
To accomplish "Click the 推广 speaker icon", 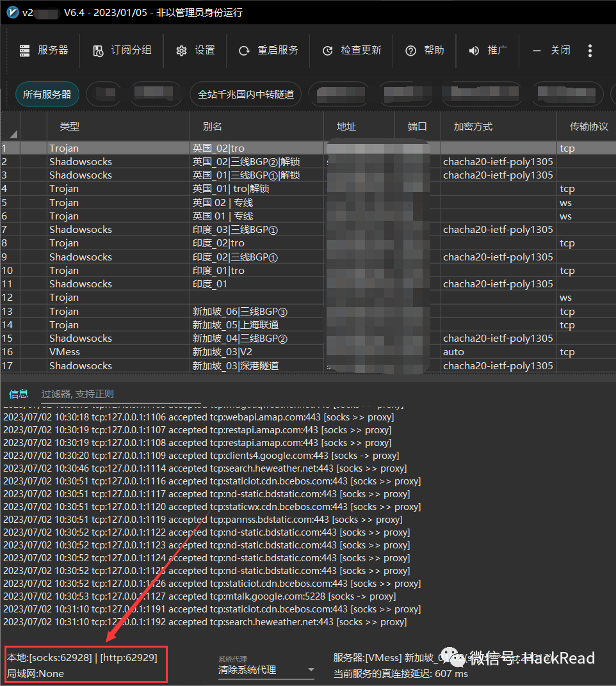I will tap(474, 51).
